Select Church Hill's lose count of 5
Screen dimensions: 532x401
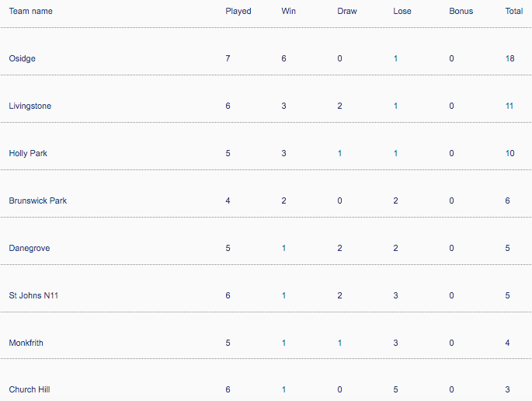pyautogui.click(x=395, y=389)
